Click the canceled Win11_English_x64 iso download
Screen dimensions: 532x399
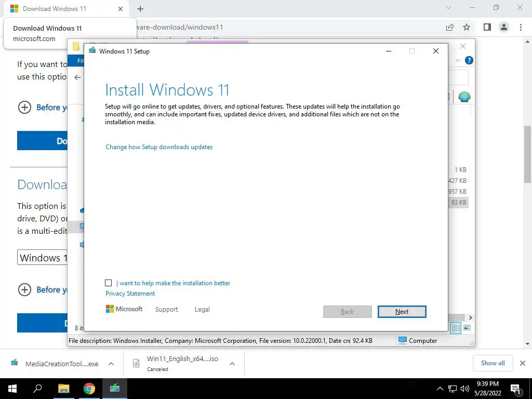click(x=176, y=363)
